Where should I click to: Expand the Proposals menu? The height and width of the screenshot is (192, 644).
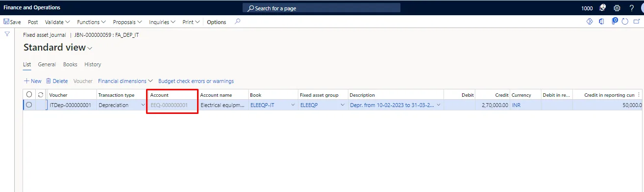127,22
